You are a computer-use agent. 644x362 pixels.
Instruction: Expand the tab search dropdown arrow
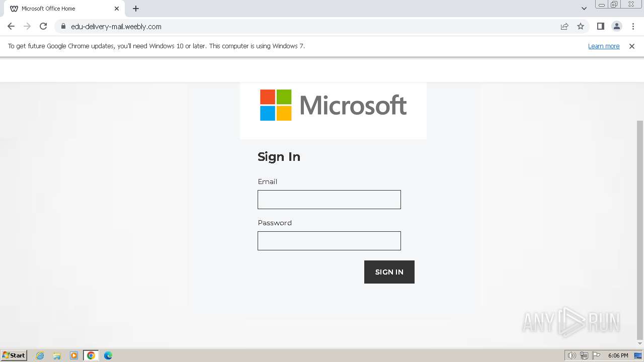pos(584,9)
